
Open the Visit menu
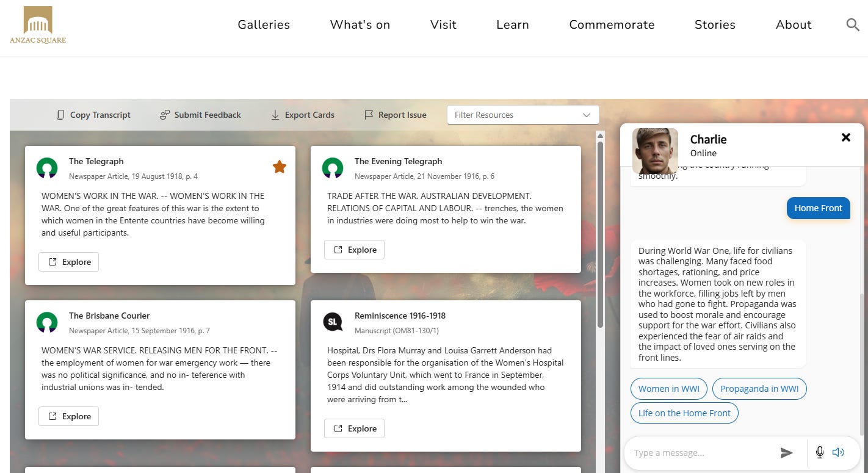coord(443,25)
